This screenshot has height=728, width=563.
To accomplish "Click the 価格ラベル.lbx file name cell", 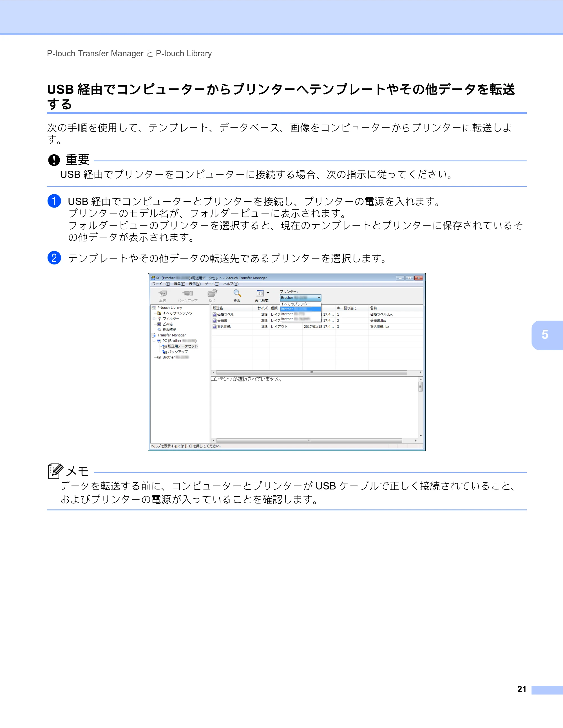I will (381, 315).
